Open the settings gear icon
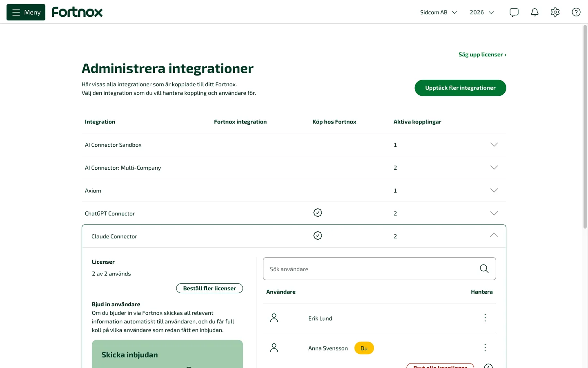Viewport: 588px width, 368px height. point(555,12)
